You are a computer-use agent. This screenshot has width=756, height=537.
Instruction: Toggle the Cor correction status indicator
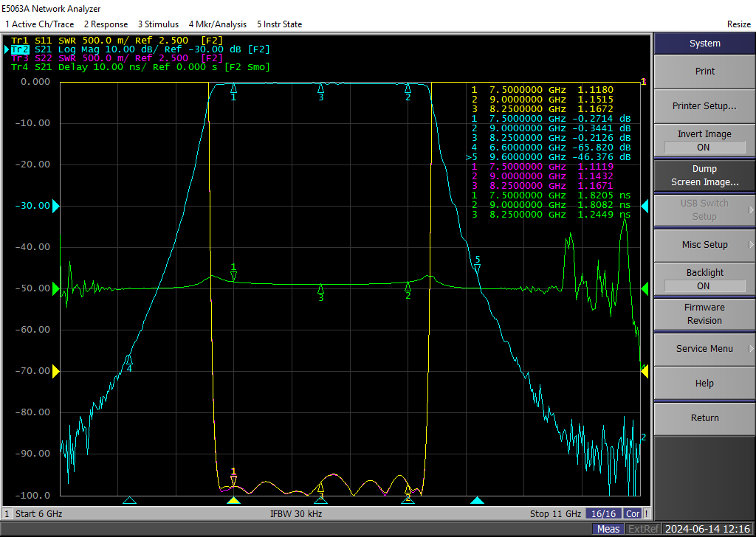pos(632,513)
